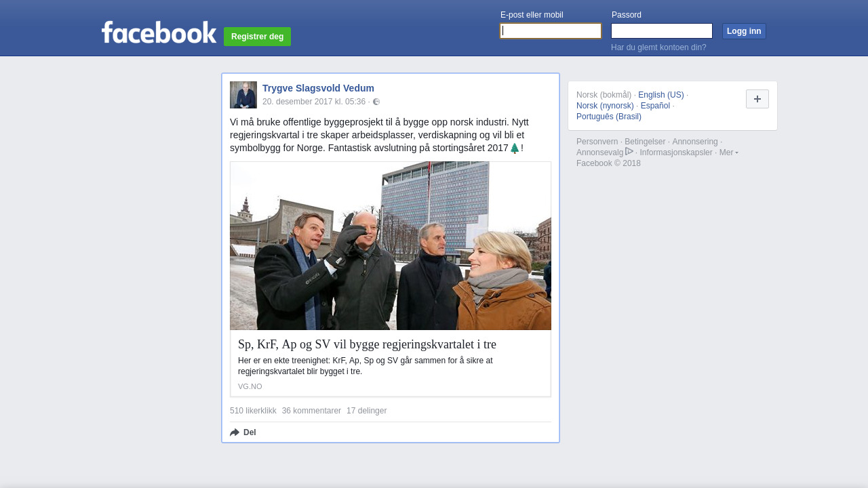Click the Logg inn button
Screen dimensions: 868x488
[x=744, y=31]
